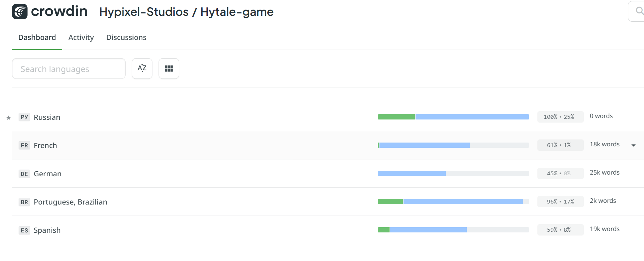
Task: Select the Dashboard tab
Action: click(37, 37)
